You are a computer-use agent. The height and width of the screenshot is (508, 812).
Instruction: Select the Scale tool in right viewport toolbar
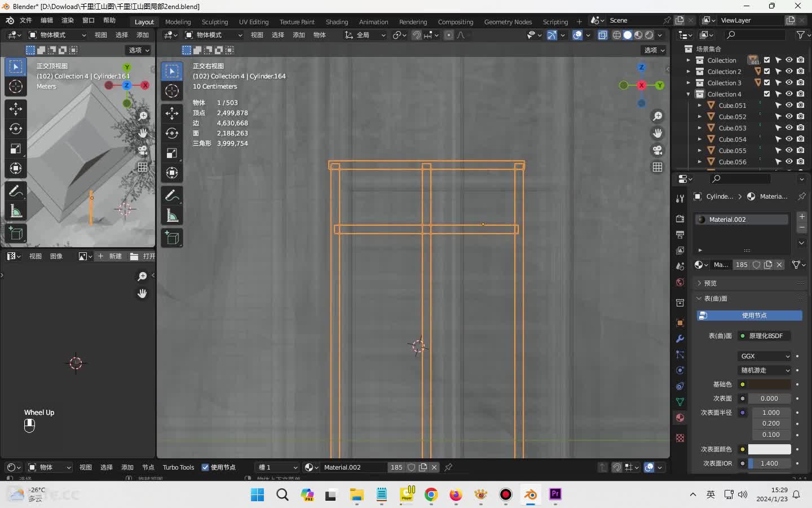tap(172, 153)
